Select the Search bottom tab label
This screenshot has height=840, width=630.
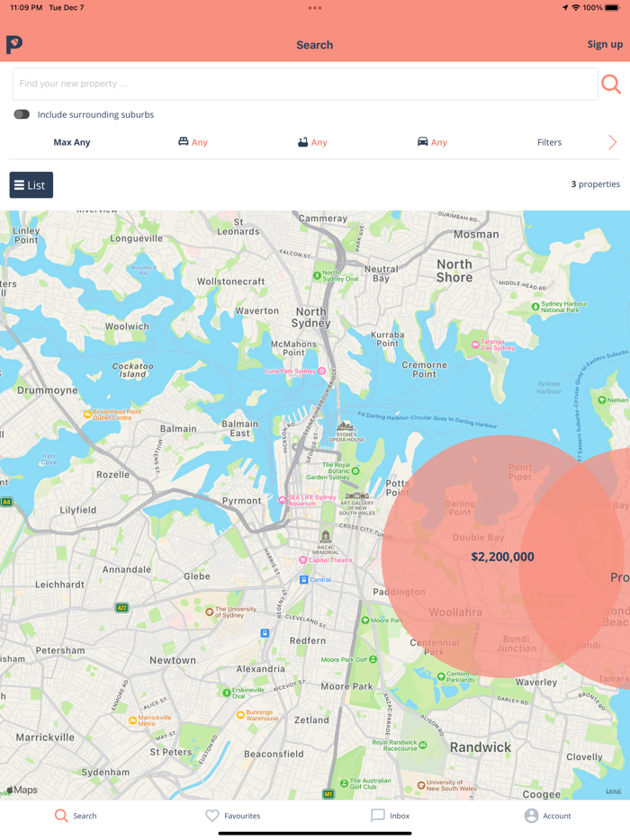point(85,816)
